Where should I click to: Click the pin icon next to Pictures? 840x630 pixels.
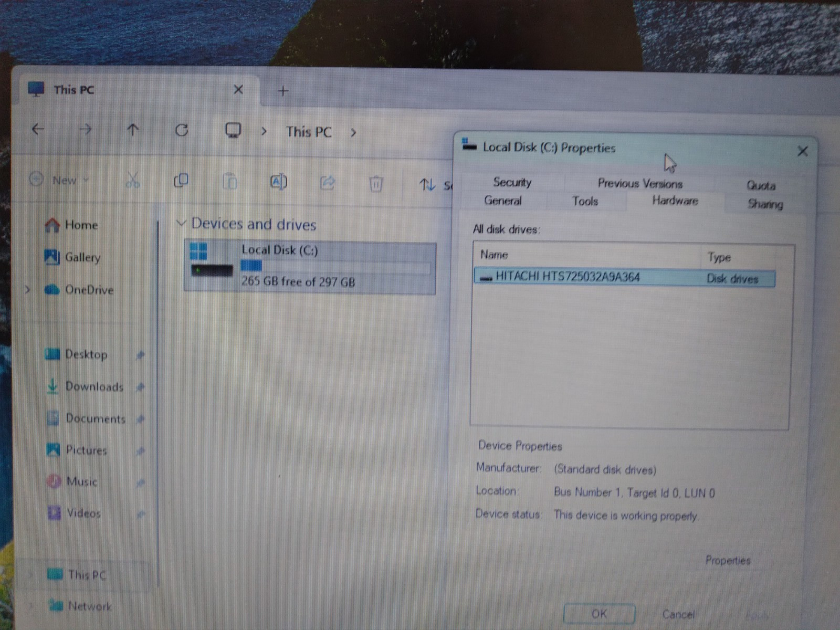tap(140, 451)
